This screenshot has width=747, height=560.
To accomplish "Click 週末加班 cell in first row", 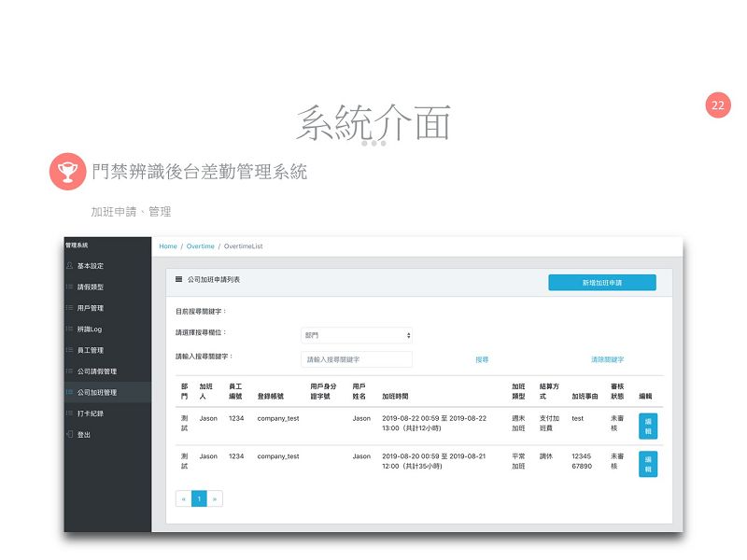I will tap(518, 424).
